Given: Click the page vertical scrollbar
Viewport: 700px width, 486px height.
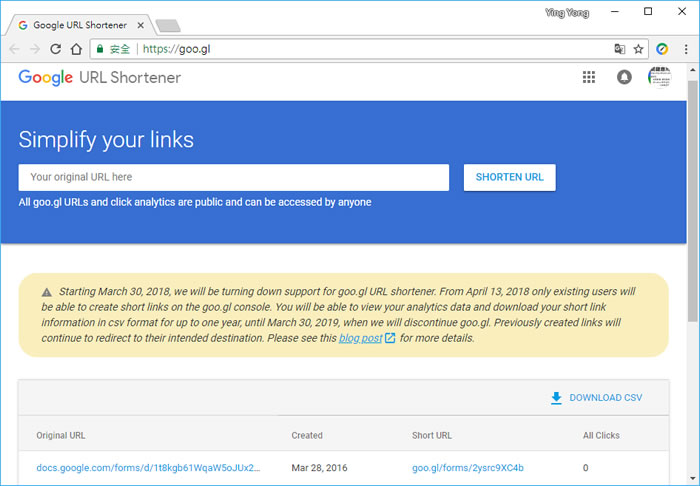Looking at the screenshot, I should [x=692, y=200].
